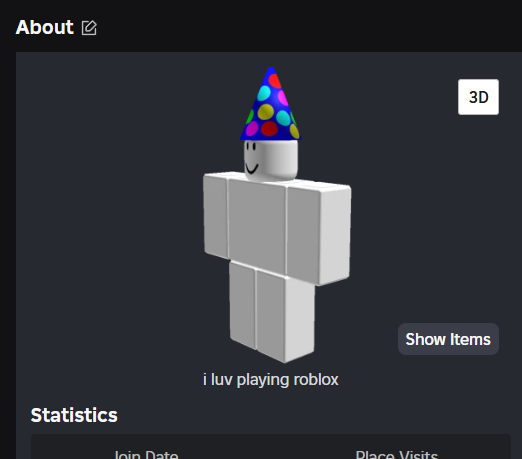This screenshot has height=459, width=522.
Task: Show Items worn by the avatar
Action: click(x=448, y=339)
